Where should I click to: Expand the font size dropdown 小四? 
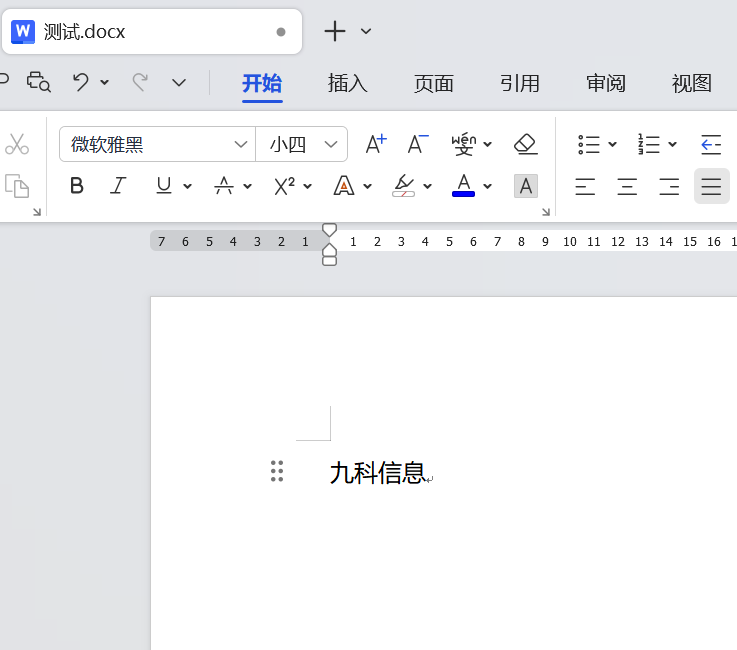point(331,144)
